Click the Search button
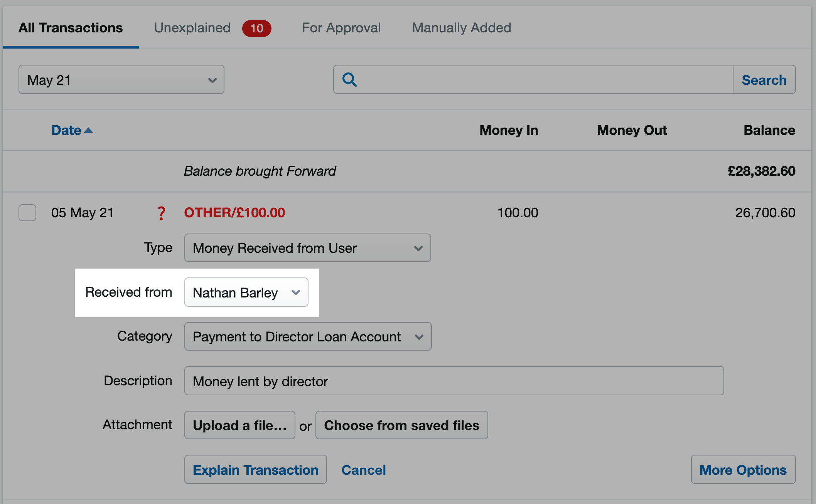The width and height of the screenshot is (816, 504). tap(764, 79)
